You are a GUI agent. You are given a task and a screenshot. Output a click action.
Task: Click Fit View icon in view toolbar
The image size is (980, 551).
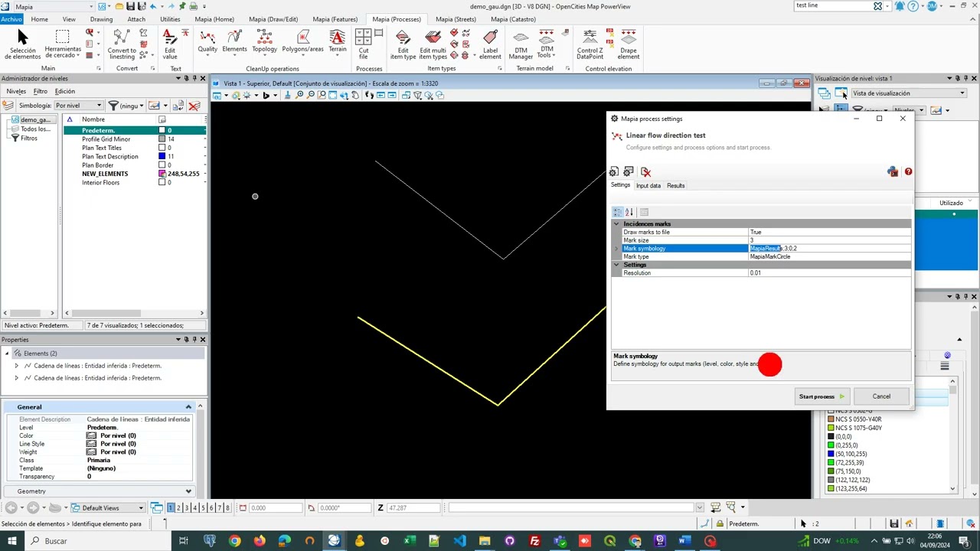(333, 96)
